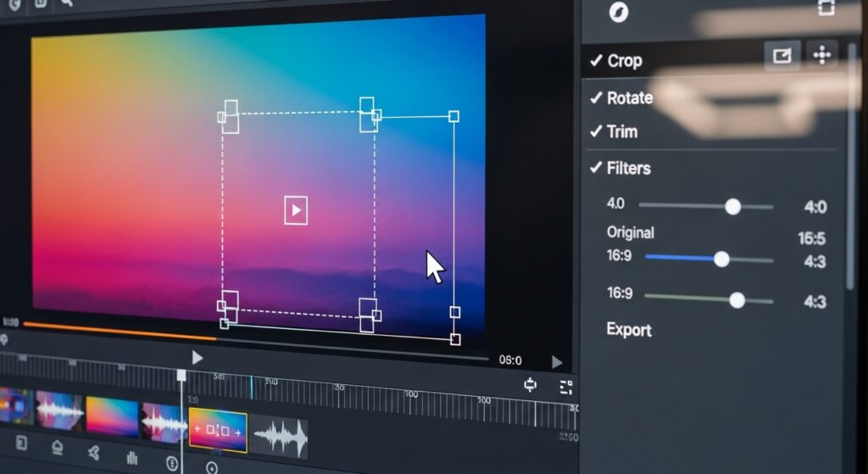This screenshot has height=474, width=868.
Task: Click the fullscreen frame icon at panel top-right
Action: click(826, 8)
